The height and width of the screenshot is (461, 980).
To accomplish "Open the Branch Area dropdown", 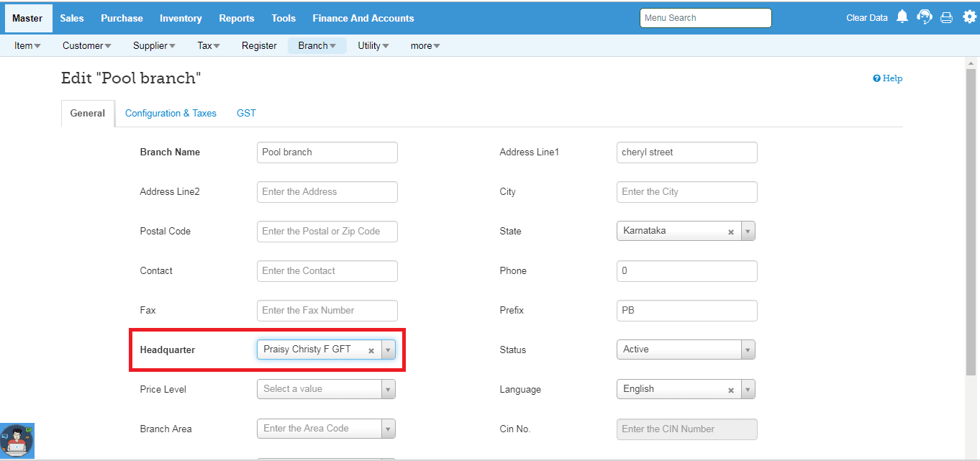I will tap(388, 429).
